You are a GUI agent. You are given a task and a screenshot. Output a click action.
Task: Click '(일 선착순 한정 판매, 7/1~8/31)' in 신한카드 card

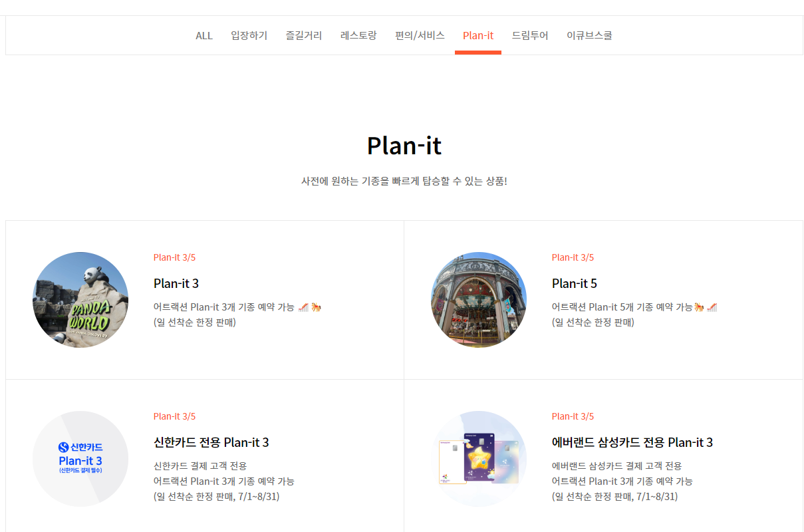[x=217, y=497]
